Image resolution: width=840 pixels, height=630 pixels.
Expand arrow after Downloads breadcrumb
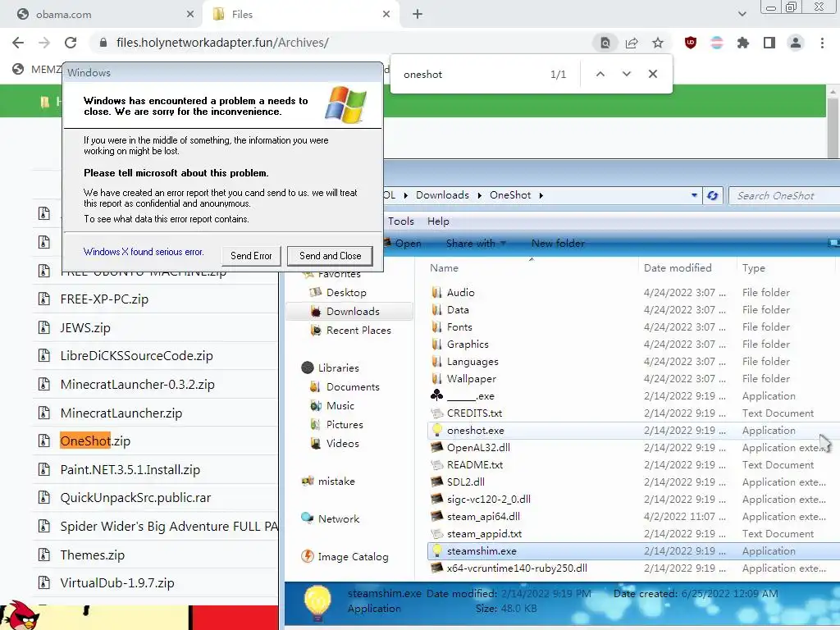click(479, 195)
